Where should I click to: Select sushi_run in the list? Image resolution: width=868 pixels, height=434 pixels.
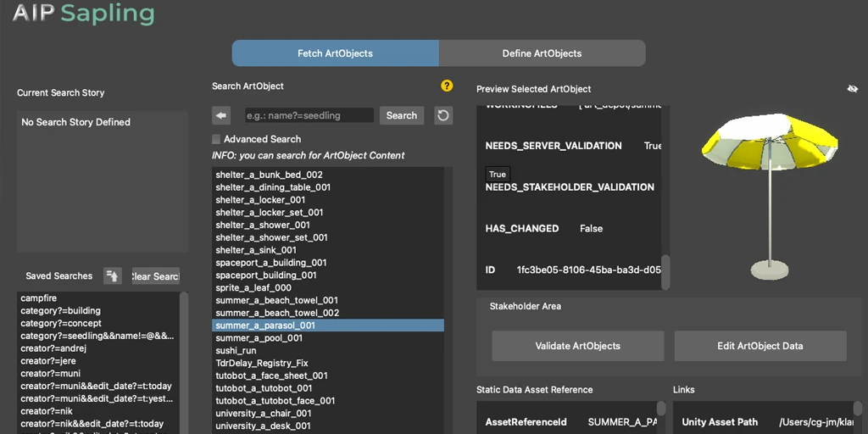coord(328,350)
